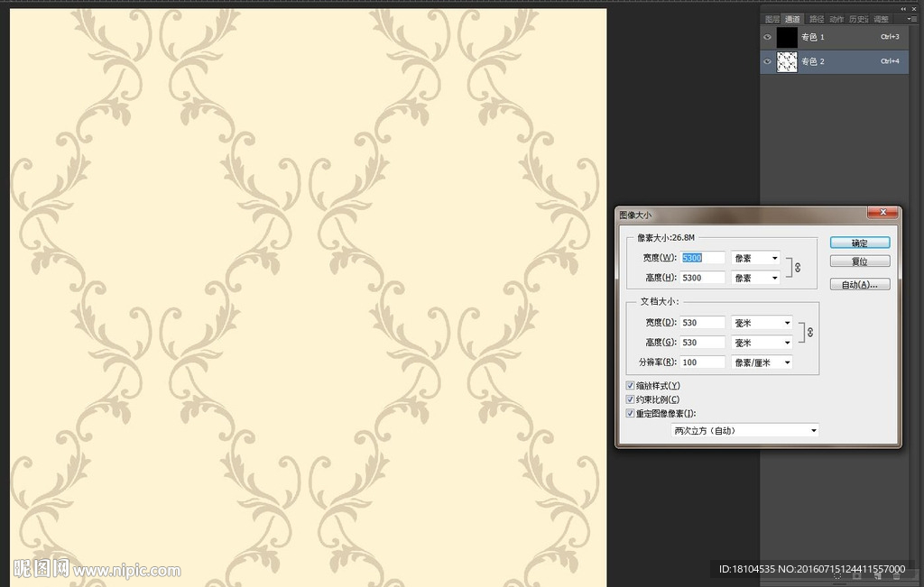Switch to the 图层 tab
The width and height of the screenshot is (924, 587).
point(772,19)
